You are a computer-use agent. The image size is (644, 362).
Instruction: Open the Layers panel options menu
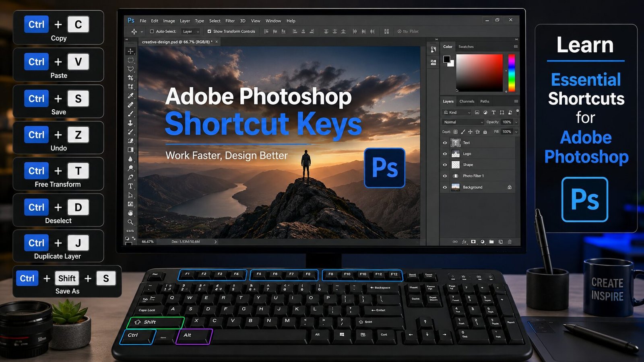(516, 101)
